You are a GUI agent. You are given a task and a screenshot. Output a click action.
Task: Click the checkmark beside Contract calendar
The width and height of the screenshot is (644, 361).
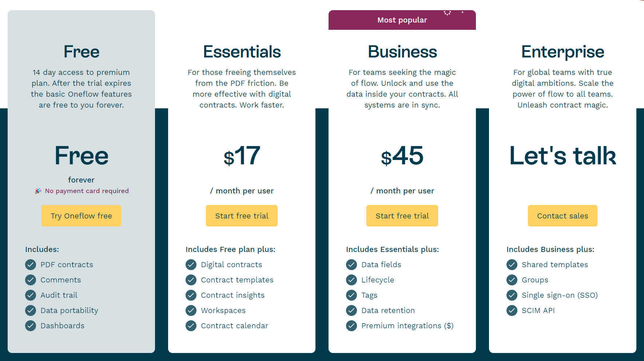coord(191,326)
